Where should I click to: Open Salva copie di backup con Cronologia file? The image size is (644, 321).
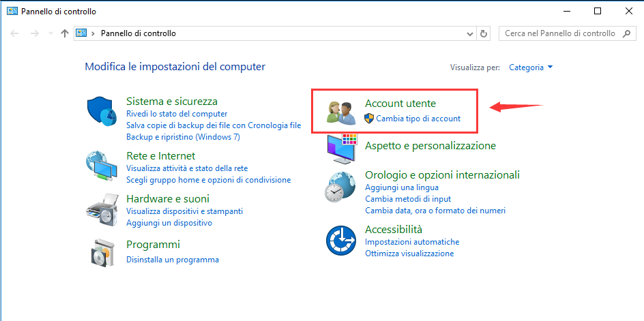click(214, 125)
